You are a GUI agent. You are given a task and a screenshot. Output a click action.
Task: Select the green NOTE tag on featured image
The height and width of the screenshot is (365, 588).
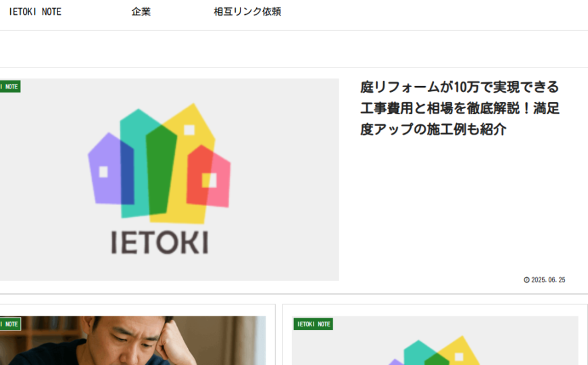pos(10,87)
